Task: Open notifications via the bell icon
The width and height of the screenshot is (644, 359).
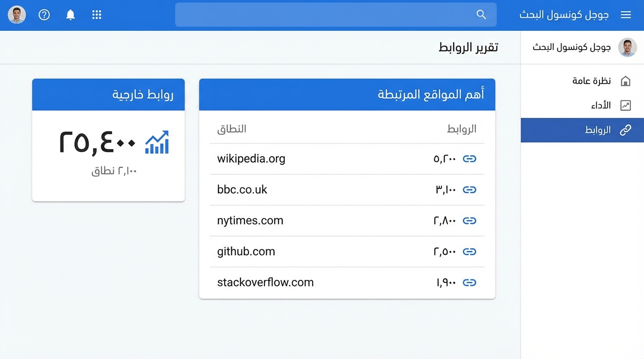Action: point(70,14)
